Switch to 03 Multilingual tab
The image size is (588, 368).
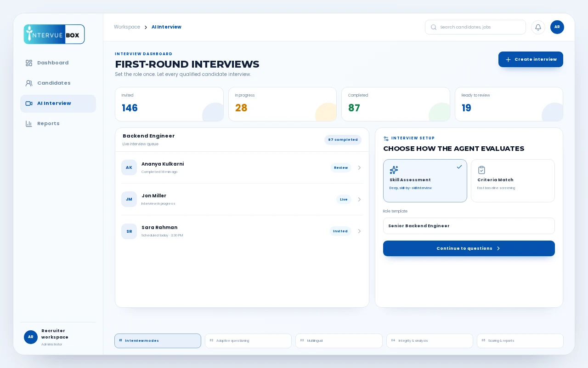pyautogui.click(x=339, y=341)
